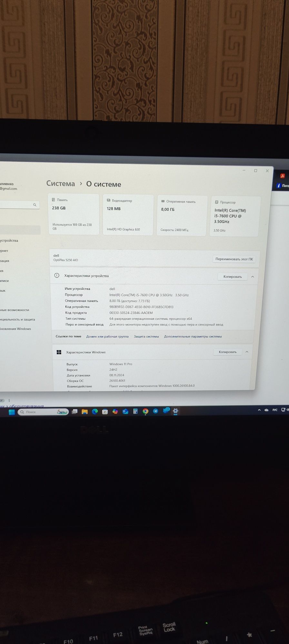Click the Settings search field
This screenshot has width=289, height=644.
click(x=19, y=205)
